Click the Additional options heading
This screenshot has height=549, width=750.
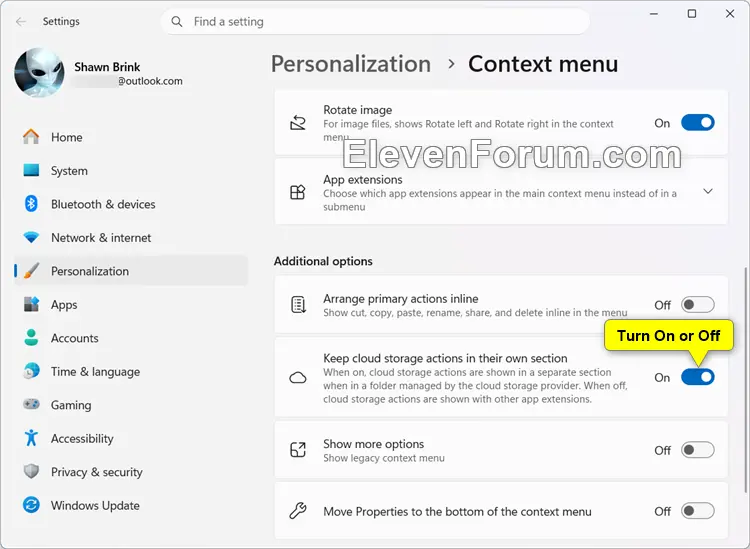click(323, 261)
